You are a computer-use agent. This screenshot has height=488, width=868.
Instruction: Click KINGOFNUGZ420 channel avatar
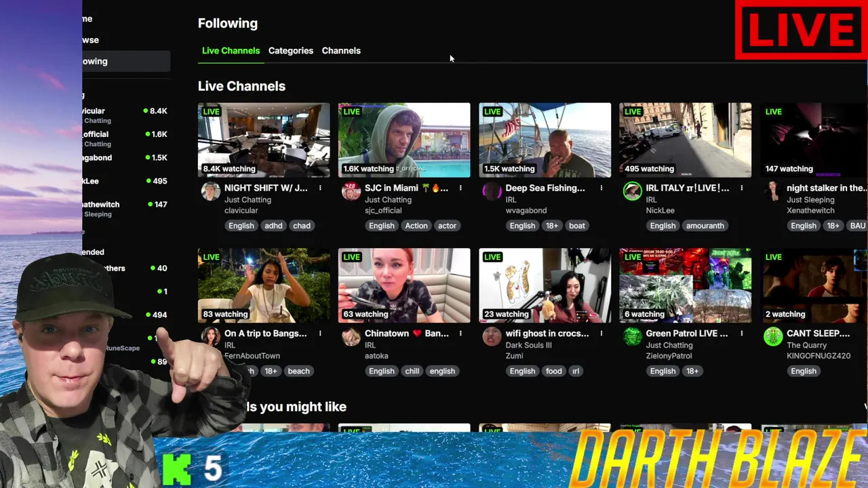click(772, 336)
